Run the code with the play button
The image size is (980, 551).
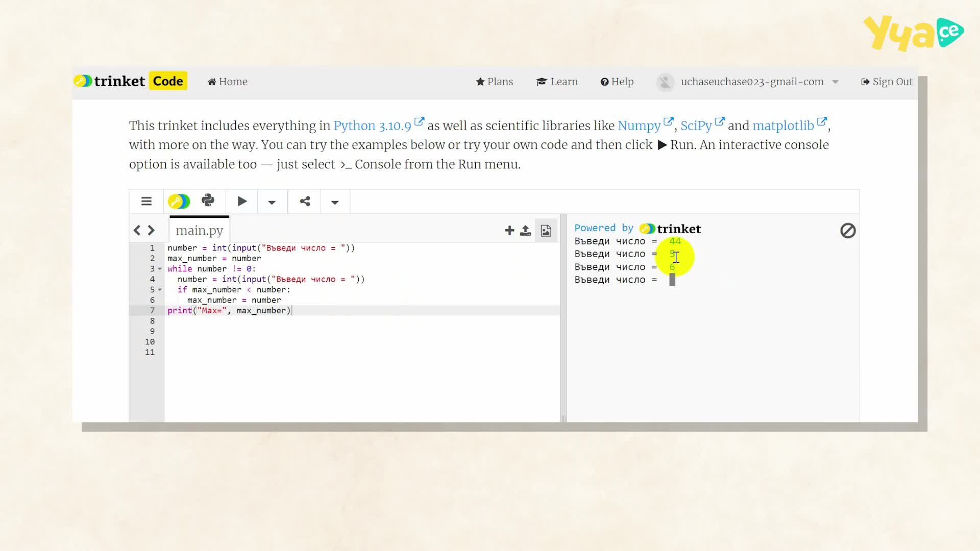242,202
